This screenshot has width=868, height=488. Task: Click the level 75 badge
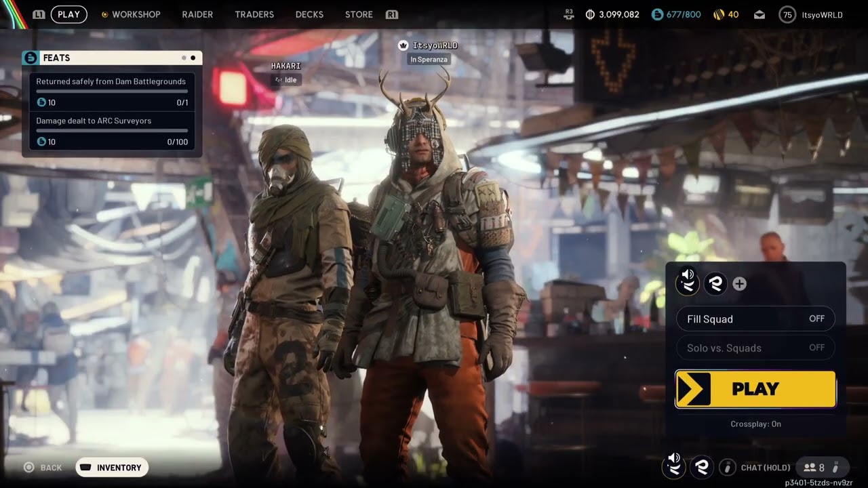[x=787, y=14]
